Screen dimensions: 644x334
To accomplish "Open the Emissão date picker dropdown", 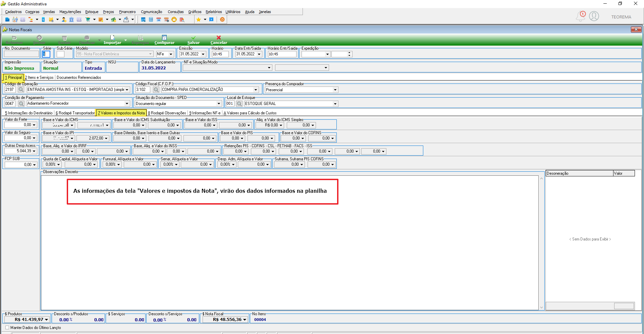I will click(x=203, y=54).
